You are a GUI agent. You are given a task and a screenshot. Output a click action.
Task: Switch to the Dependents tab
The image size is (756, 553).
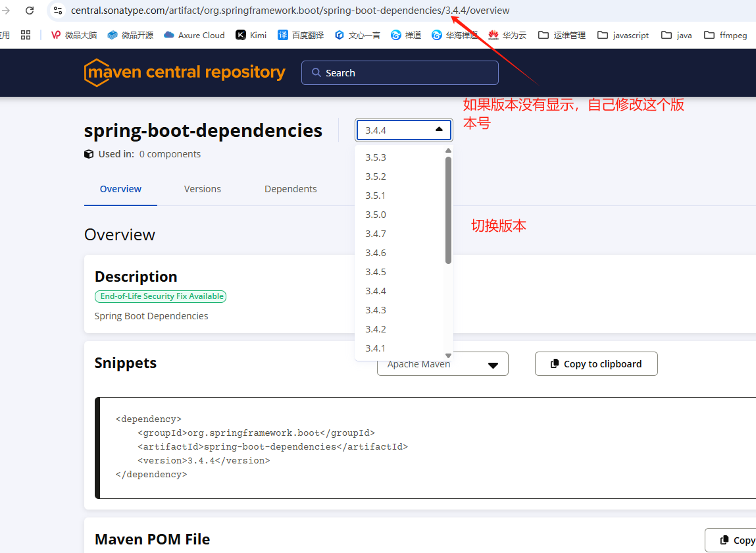click(x=291, y=189)
